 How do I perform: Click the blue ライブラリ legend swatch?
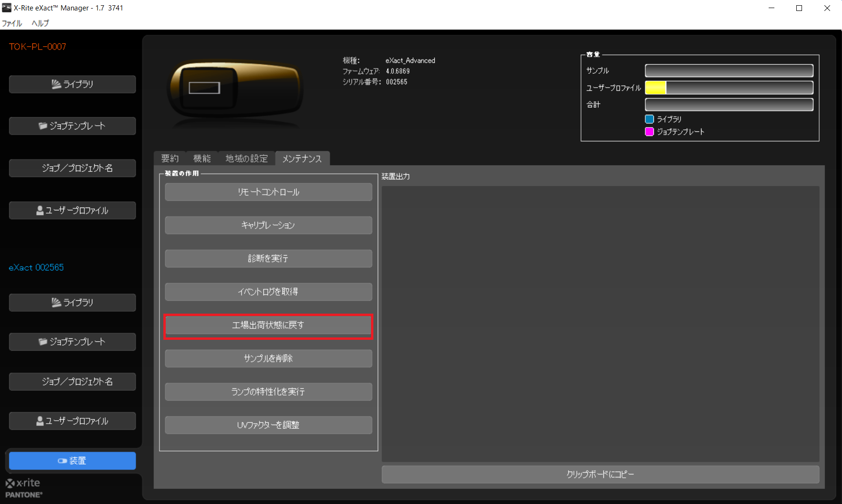(649, 119)
